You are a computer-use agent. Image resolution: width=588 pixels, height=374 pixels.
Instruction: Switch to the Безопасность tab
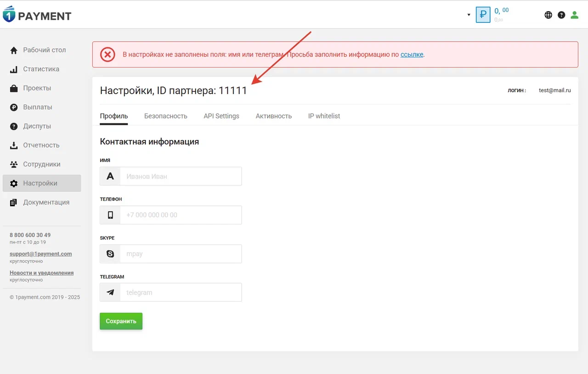165,116
